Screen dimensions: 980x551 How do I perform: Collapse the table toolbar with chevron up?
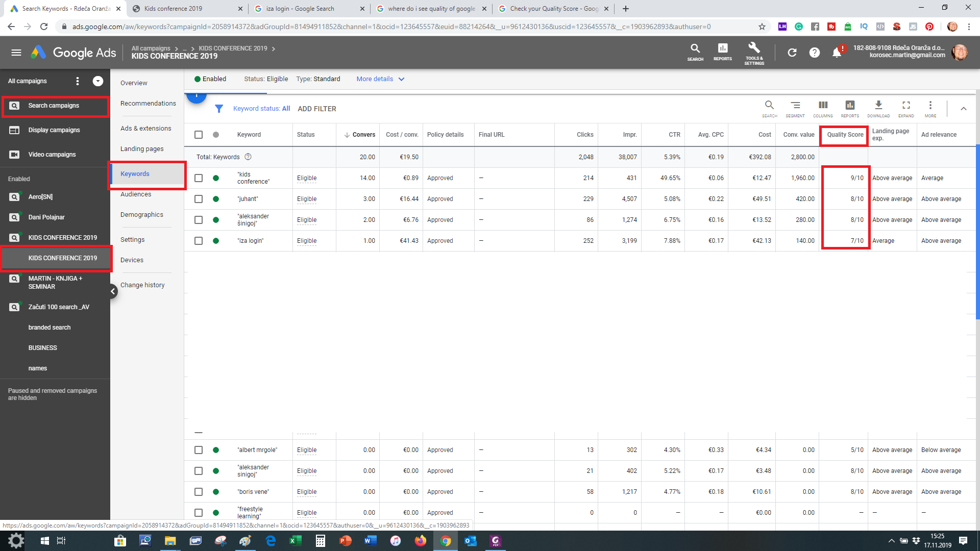click(963, 109)
